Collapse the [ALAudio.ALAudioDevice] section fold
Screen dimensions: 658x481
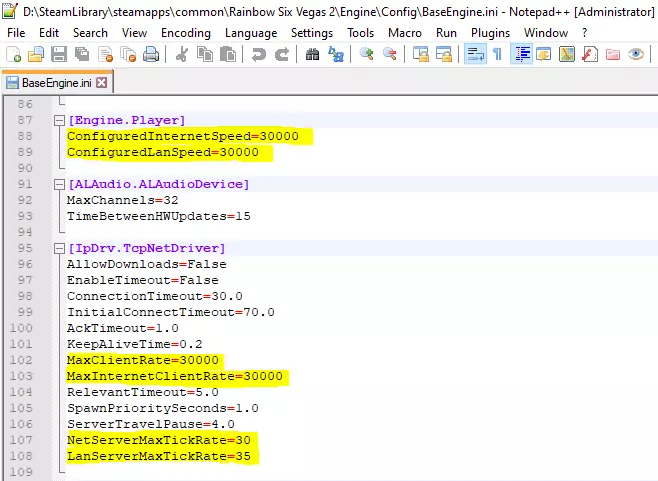pyautogui.click(x=59, y=184)
